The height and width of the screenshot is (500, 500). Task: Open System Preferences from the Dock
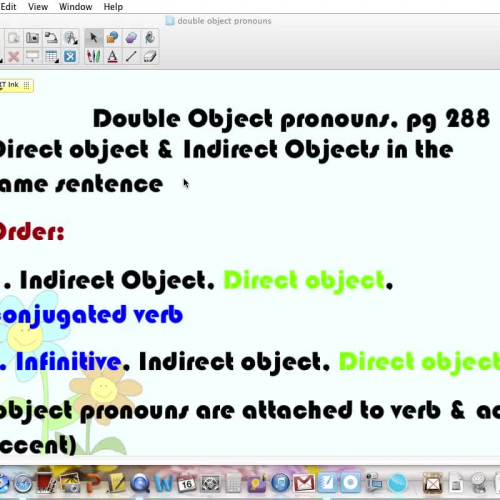210,483
